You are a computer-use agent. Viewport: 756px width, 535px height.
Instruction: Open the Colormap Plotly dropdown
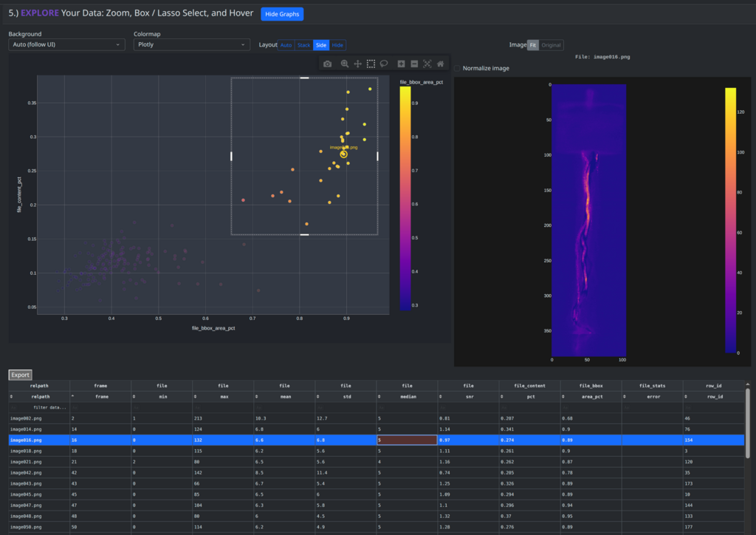coord(191,44)
